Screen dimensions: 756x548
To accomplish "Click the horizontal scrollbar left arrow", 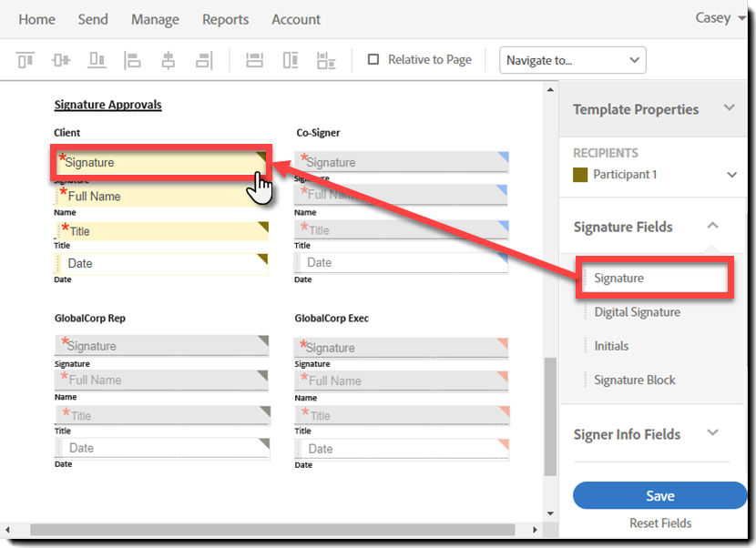I will [6, 530].
